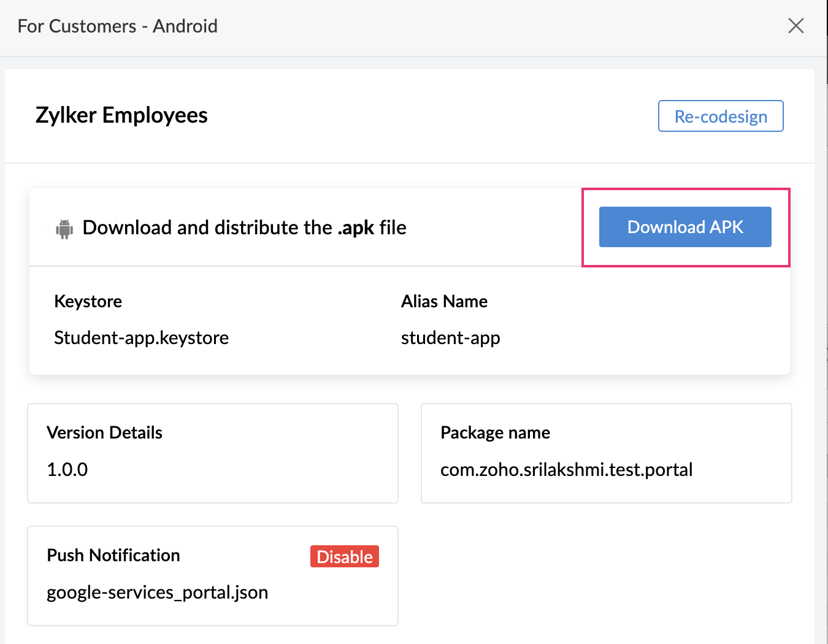The height and width of the screenshot is (644, 828).
Task: Select the Keystore name Student-app.keystore
Action: [141, 337]
